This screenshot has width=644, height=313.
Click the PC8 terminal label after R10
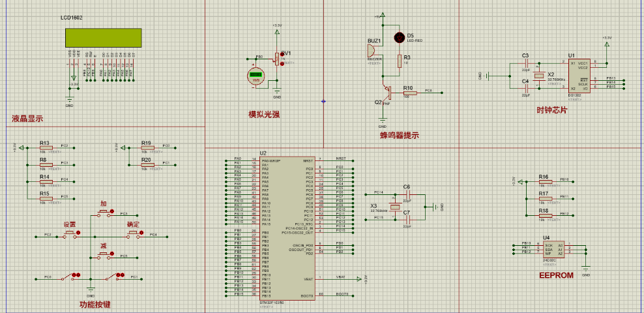click(428, 91)
